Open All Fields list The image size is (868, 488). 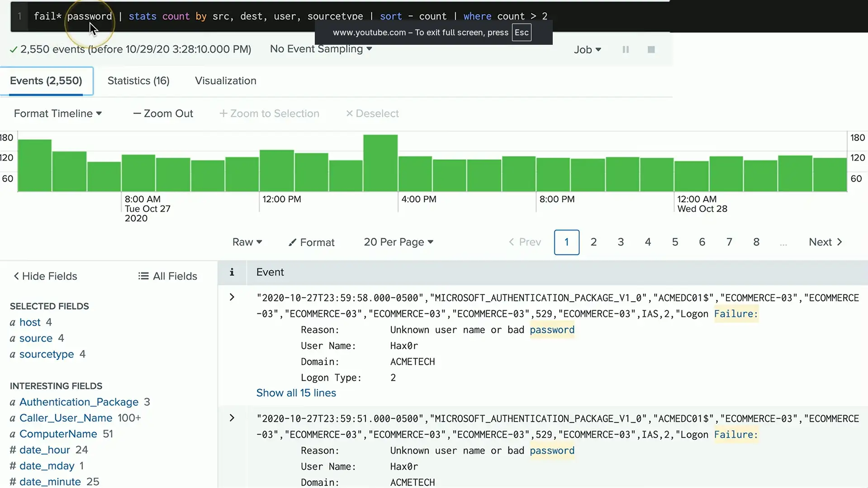(x=167, y=276)
